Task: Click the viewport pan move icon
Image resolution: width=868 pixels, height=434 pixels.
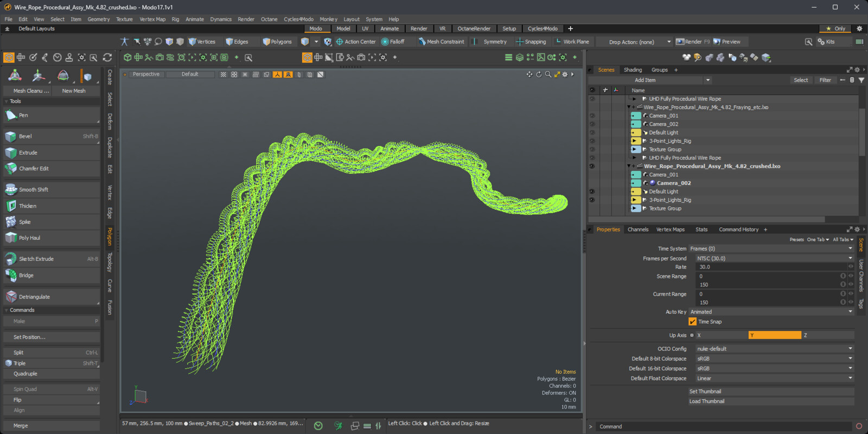Action: (x=529, y=74)
